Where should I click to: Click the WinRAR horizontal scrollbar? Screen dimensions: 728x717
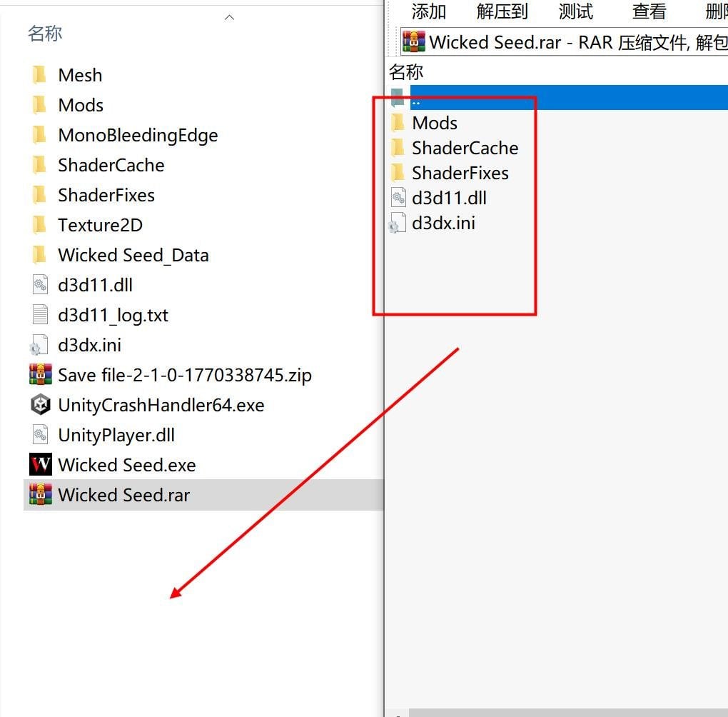point(568,713)
